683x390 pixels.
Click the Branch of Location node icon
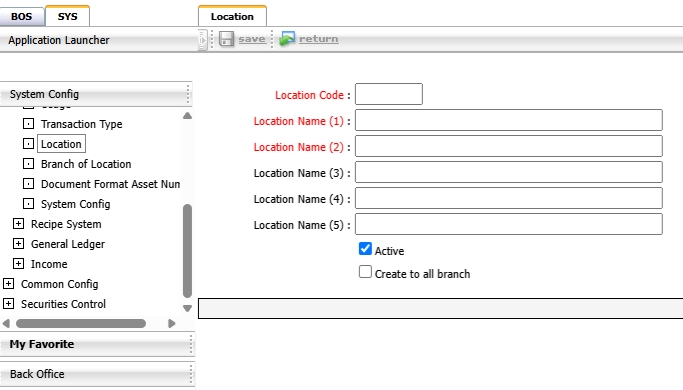pos(28,164)
